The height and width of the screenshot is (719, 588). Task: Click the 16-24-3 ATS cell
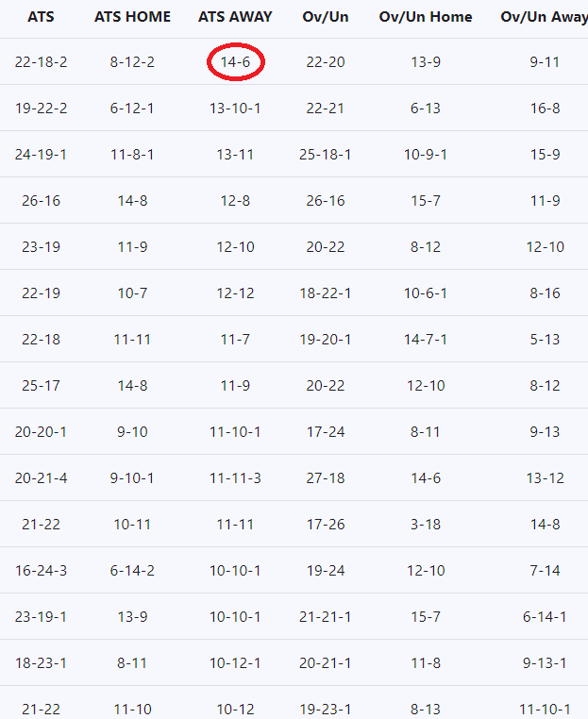[41, 571]
